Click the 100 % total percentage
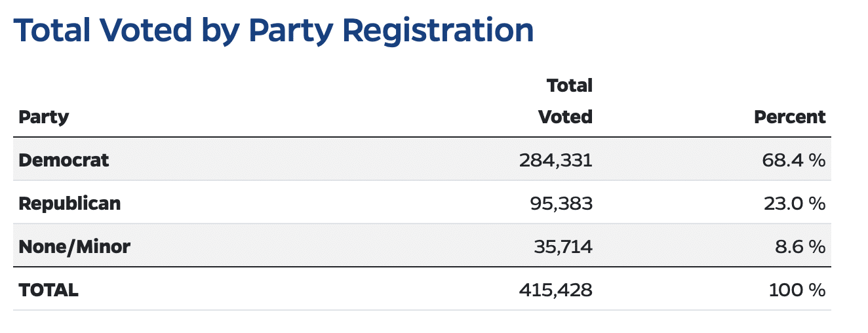868x333 pixels. click(797, 290)
